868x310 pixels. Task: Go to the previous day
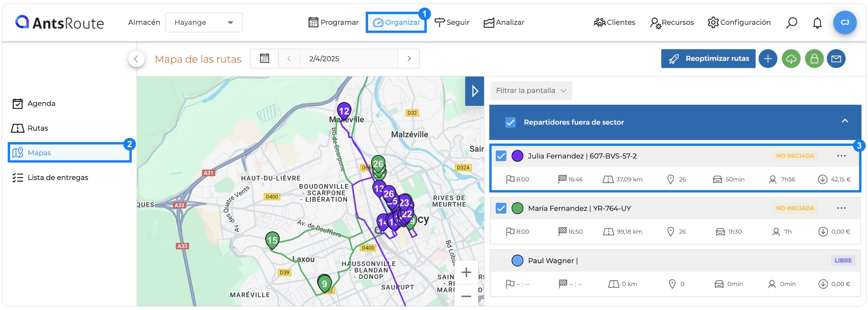(289, 58)
